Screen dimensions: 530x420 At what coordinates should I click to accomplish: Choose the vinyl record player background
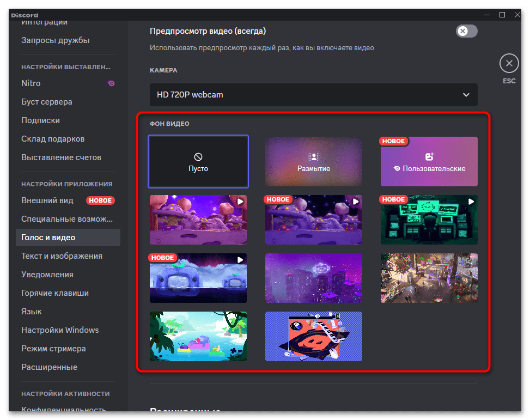pos(313,336)
